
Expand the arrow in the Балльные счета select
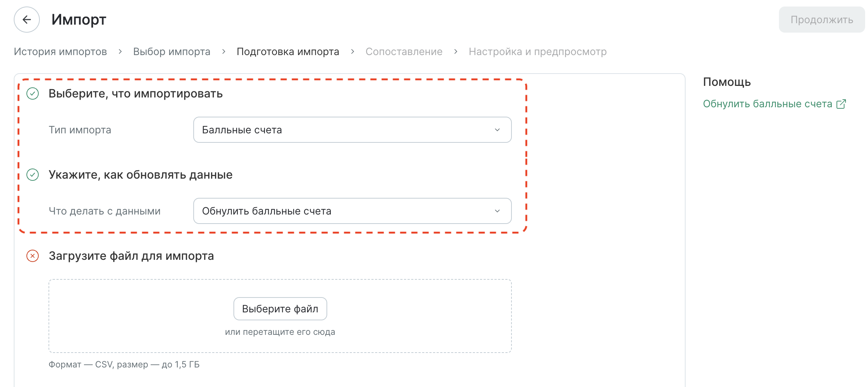497,130
